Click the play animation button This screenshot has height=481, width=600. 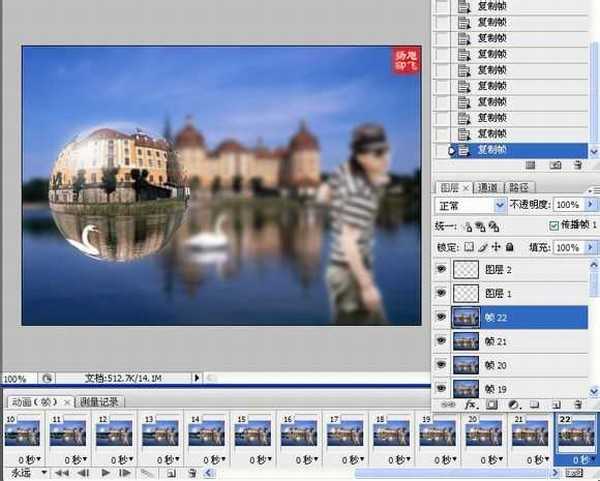(x=103, y=472)
